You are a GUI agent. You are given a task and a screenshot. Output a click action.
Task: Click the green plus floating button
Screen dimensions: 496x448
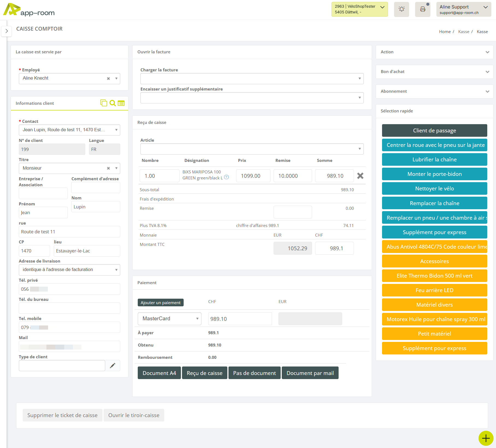[486, 438]
